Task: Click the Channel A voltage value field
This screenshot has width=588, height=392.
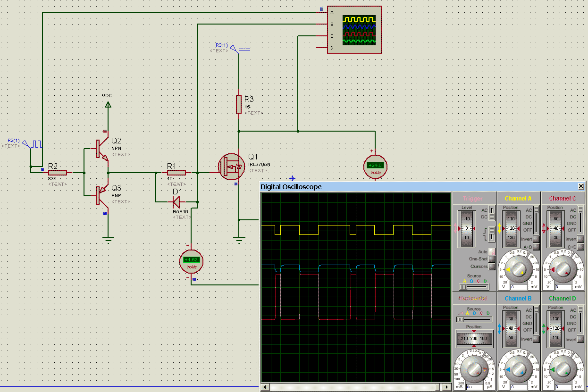Action: coord(517,287)
